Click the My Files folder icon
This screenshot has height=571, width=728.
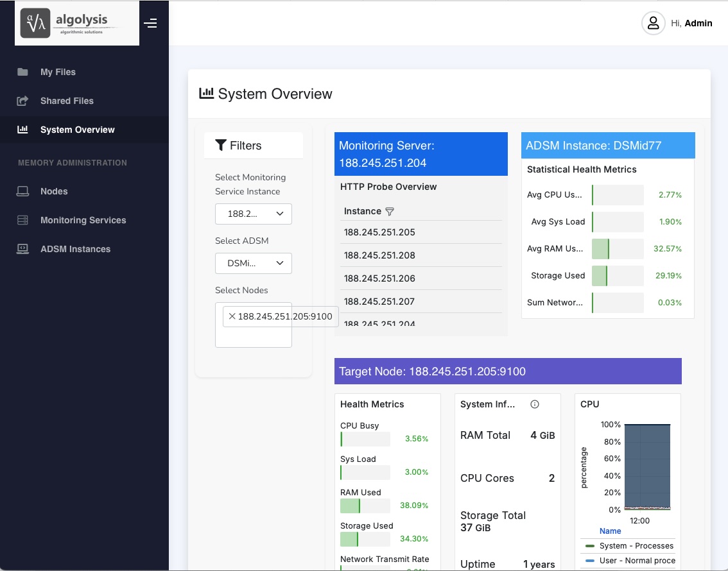click(23, 72)
